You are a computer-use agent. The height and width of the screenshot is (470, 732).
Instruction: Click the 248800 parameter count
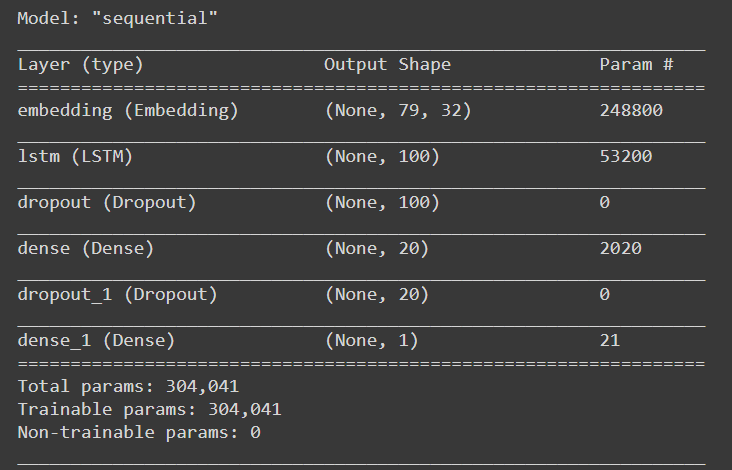(x=630, y=111)
